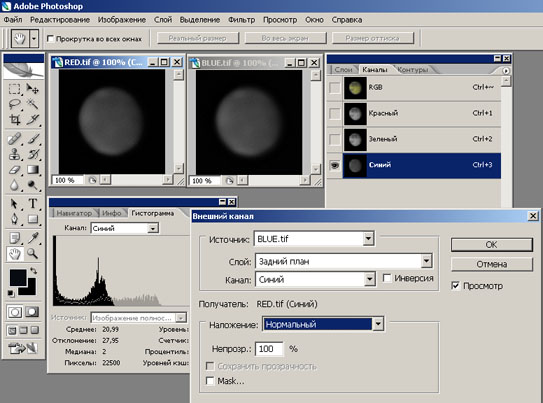Switch to Quick Mask mode
The height and width of the screenshot is (403, 543).
pyautogui.click(x=32, y=312)
